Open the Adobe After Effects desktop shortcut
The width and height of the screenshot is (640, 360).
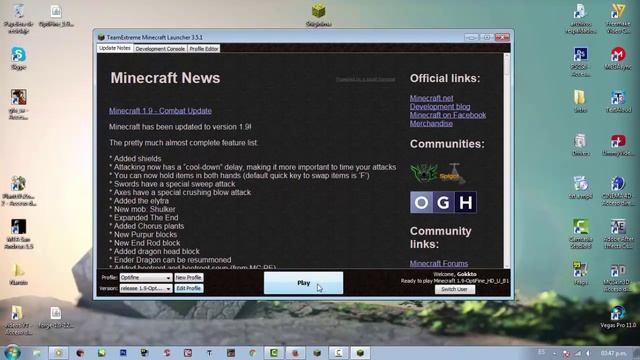[x=618, y=233]
